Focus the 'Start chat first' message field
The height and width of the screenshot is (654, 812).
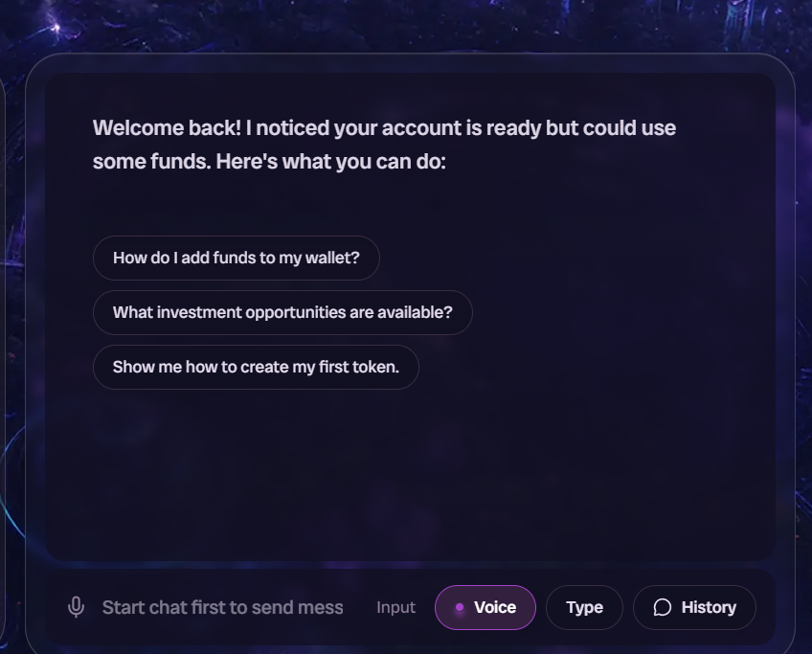222,607
